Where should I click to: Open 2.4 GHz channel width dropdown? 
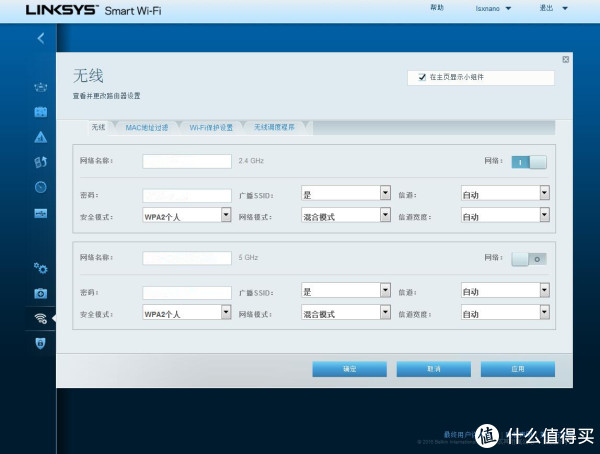pos(505,216)
